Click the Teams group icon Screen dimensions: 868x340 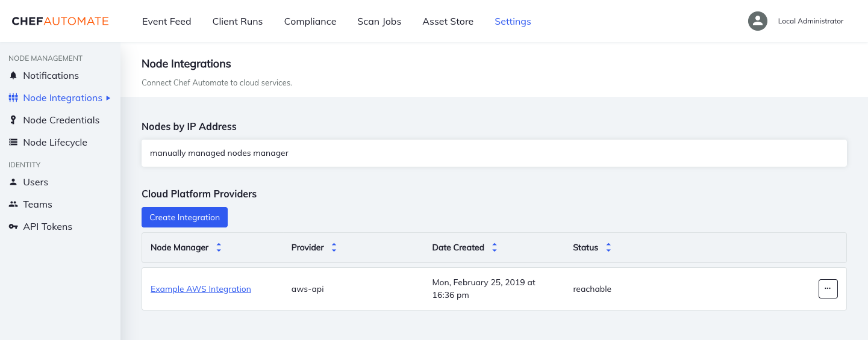[x=13, y=205]
